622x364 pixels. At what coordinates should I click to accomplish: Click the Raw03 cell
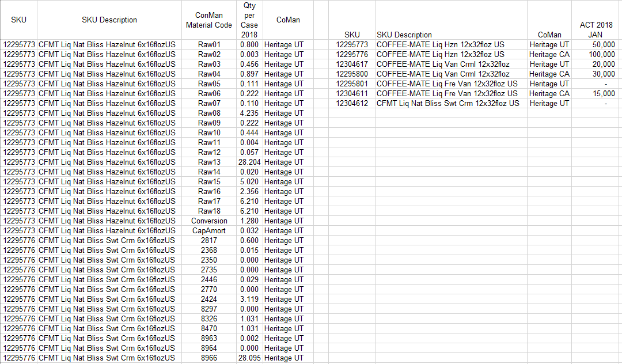pyautogui.click(x=209, y=65)
